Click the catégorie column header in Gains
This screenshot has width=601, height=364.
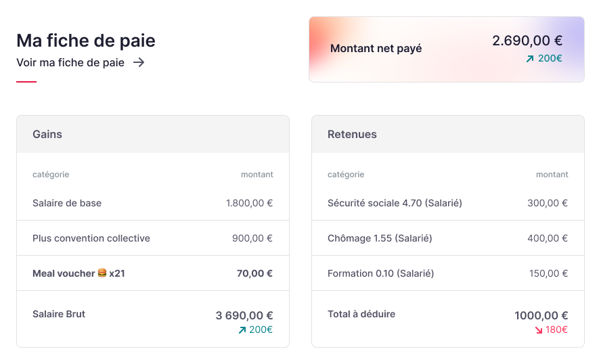[51, 175]
